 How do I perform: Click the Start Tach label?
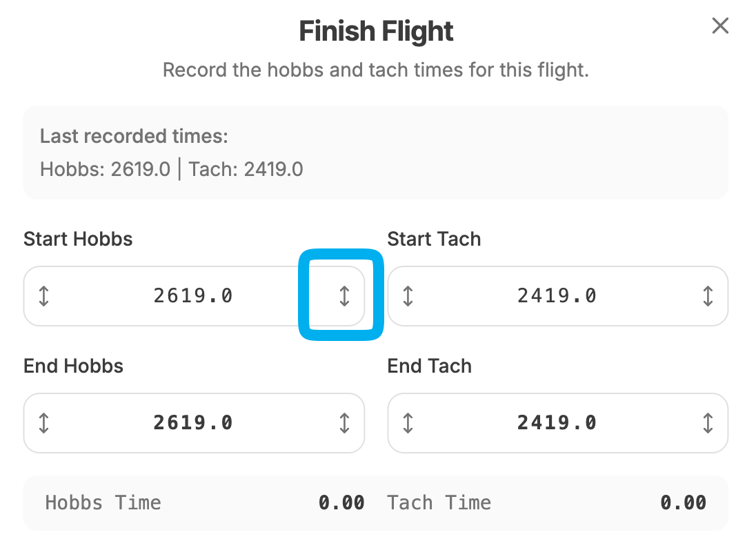[x=434, y=239]
